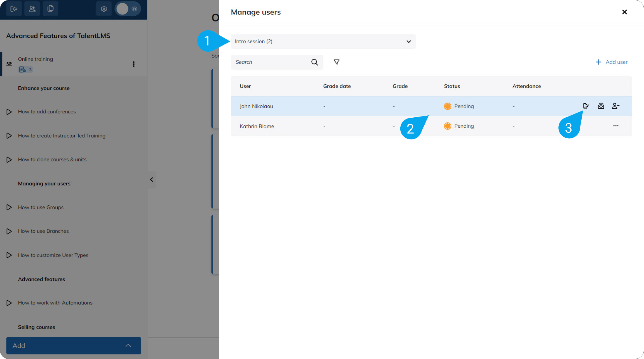Open course settings gear icon
The height and width of the screenshot is (359, 644).
pos(104,9)
